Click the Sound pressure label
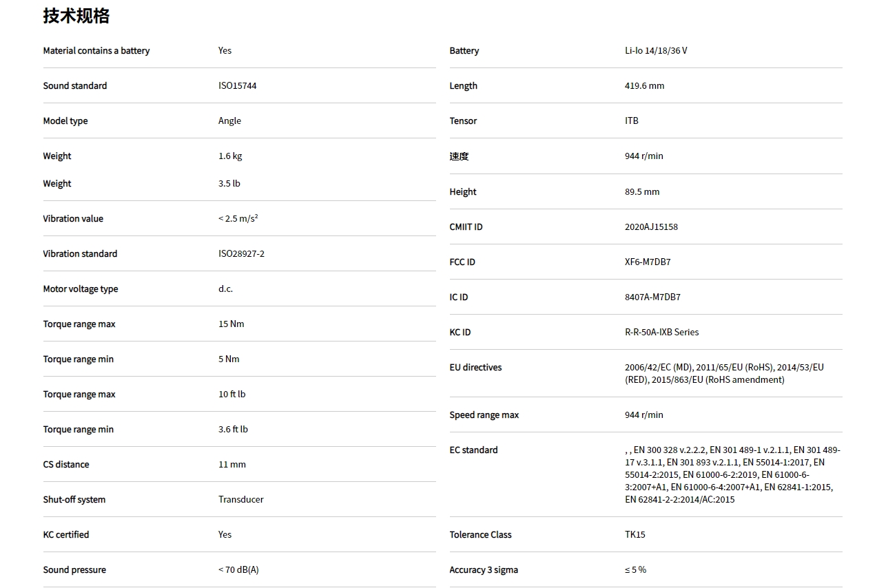Screen dimensions: 877x588 tap(74, 570)
